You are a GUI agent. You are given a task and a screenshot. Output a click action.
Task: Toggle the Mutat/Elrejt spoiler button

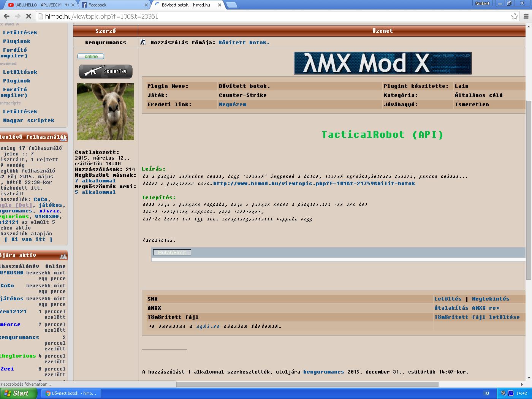[x=172, y=252]
